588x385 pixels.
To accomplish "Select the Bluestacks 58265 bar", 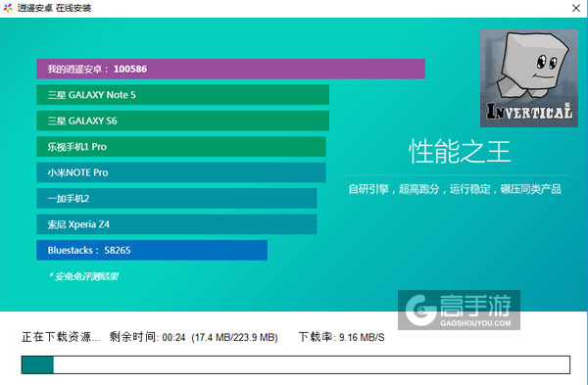I will (152, 250).
